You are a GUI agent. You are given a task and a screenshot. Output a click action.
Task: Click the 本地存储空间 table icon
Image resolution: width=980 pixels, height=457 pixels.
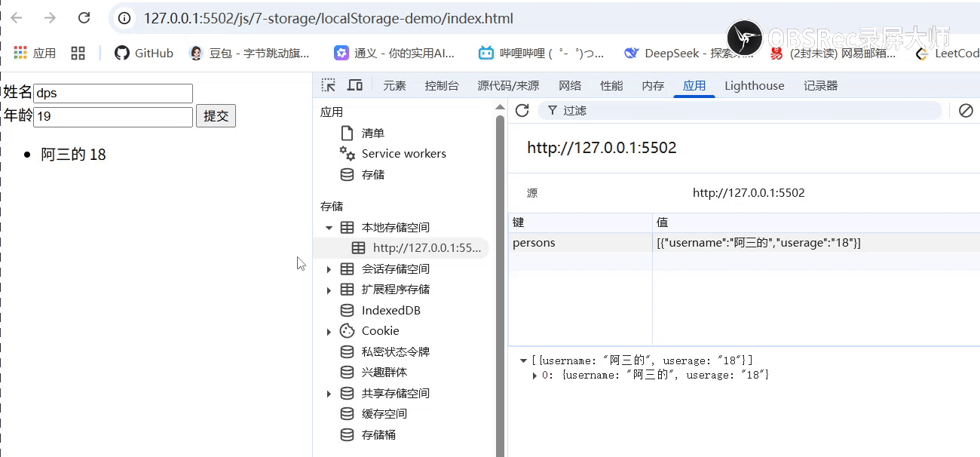click(348, 228)
